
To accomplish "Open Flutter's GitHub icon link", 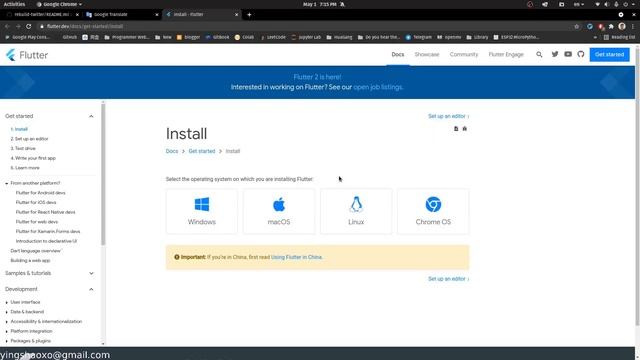I will [x=581, y=54].
